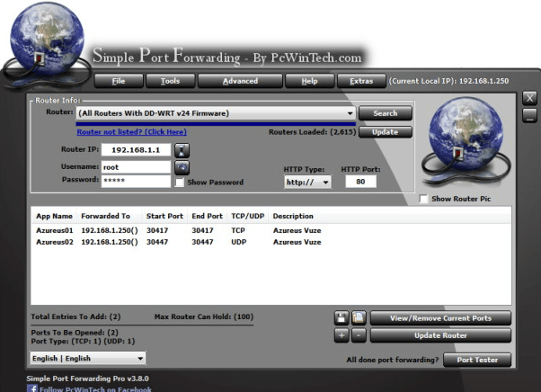This screenshot has width=541, height=392.
Task: Click the UDP protocol cell
Action: point(239,242)
